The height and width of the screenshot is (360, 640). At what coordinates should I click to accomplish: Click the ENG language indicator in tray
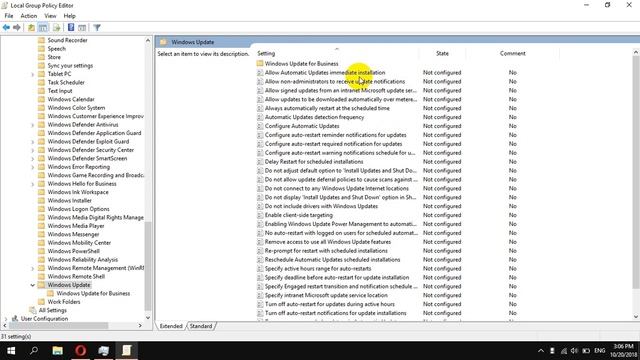click(600, 351)
